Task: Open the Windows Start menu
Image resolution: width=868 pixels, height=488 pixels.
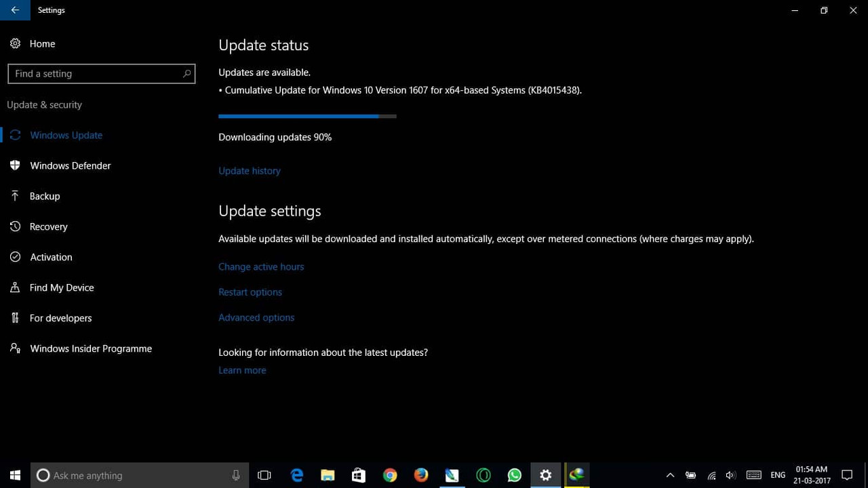Action: [15, 475]
